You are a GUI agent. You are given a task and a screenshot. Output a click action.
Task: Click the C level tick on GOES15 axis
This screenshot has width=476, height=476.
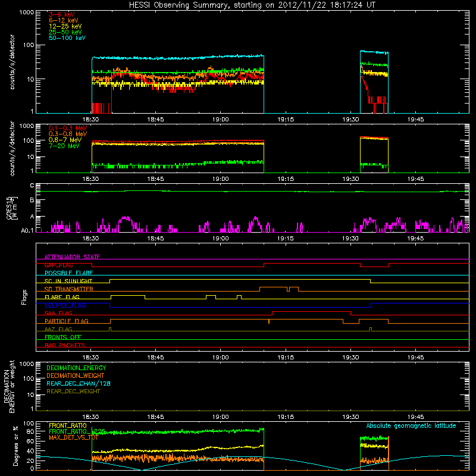coord(32,186)
